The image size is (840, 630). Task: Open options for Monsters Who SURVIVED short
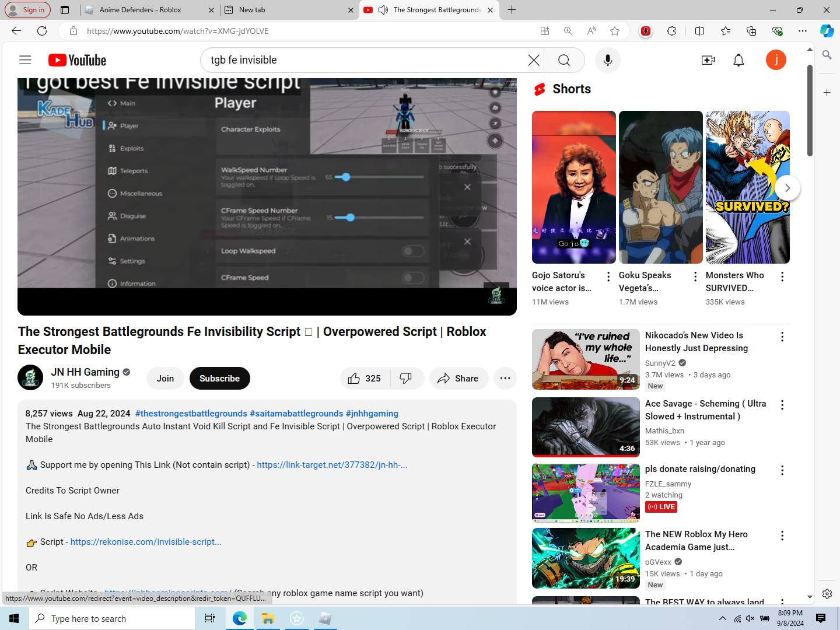coord(782,276)
